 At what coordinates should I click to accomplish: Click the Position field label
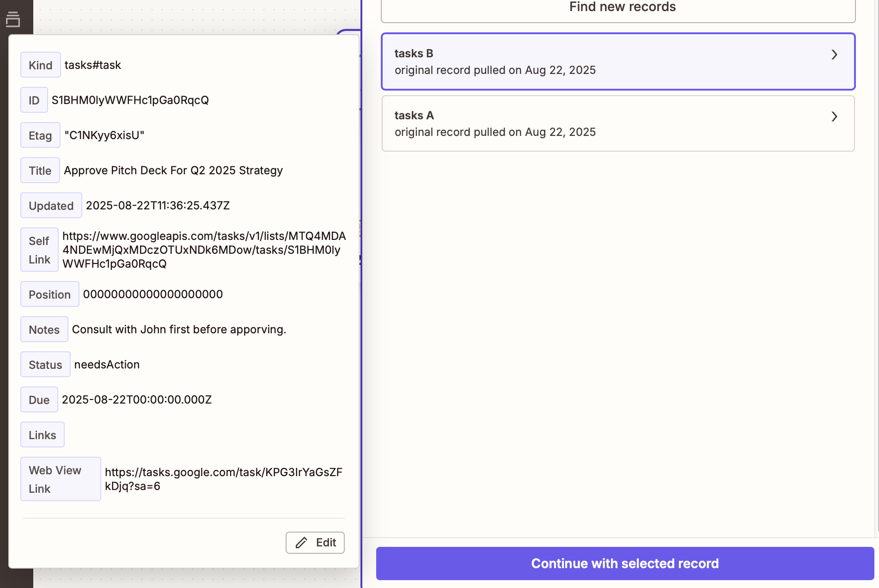point(50,294)
